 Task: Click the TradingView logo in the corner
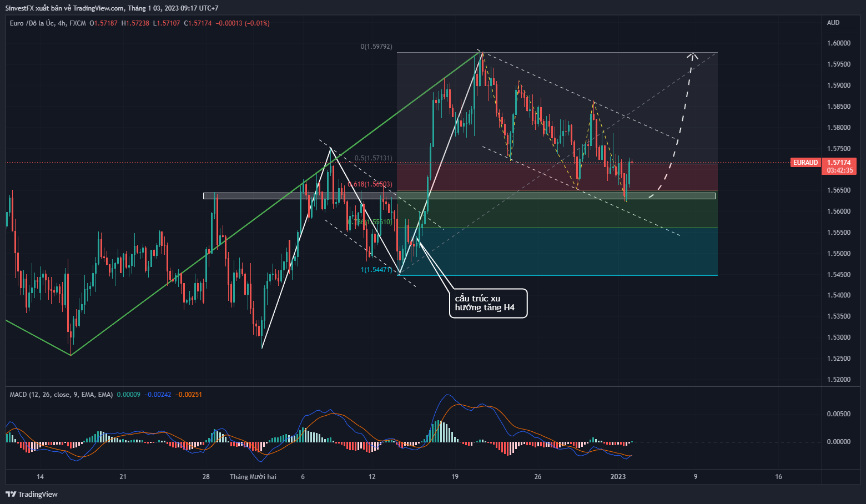[x=32, y=494]
